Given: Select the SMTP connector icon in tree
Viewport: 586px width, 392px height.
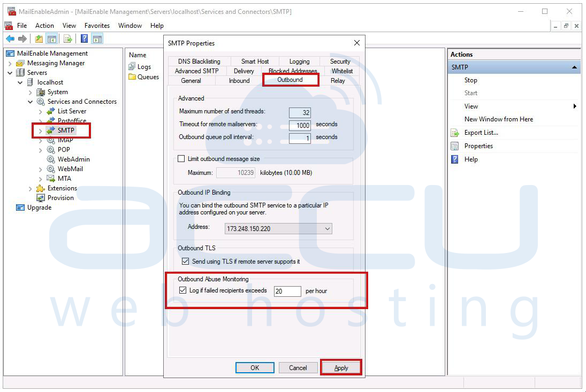Looking at the screenshot, I should pyautogui.click(x=50, y=130).
